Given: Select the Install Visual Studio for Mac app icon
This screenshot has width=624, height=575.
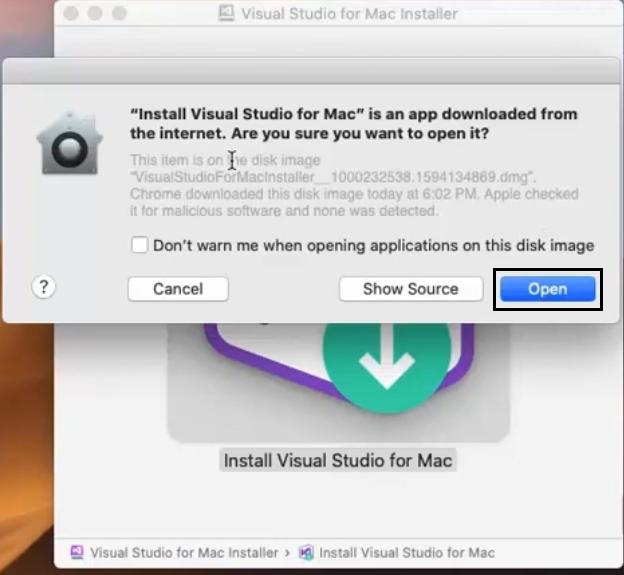Looking at the screenshot, I should 339,382.
